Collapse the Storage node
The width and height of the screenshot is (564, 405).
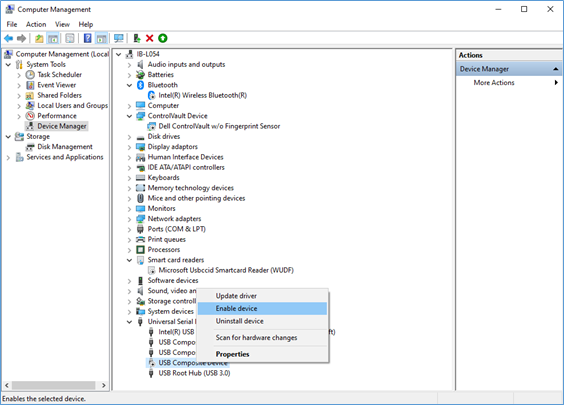click(8, 137)
